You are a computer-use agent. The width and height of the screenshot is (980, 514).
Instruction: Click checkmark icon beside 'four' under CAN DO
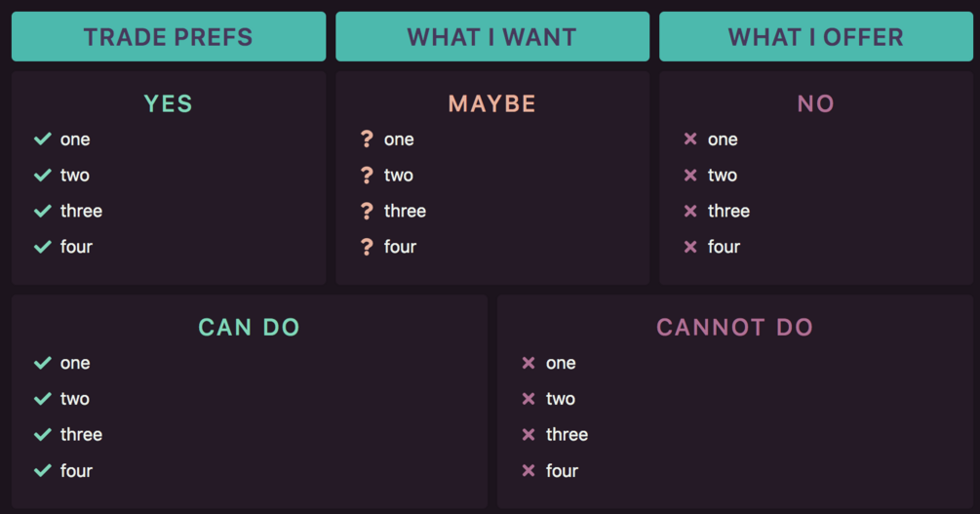(42, 471)
